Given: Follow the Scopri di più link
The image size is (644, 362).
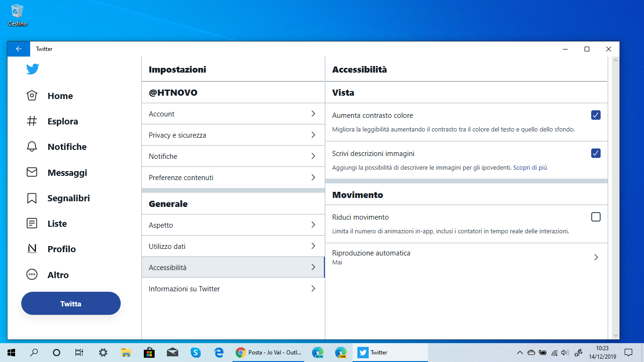Looking at the screenshot, I should 529,167.
